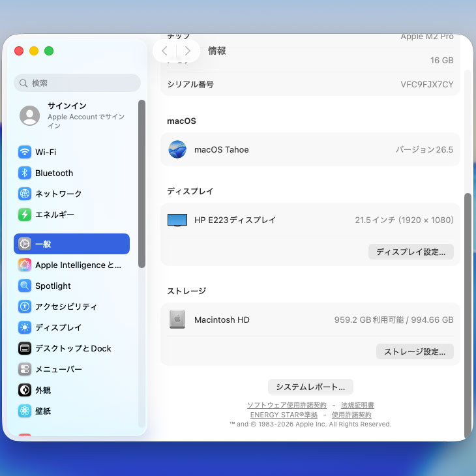This screenshot has width=476, height=476.
Task: Open the Wi-Fi settings pane
Action: coord(72,152)
